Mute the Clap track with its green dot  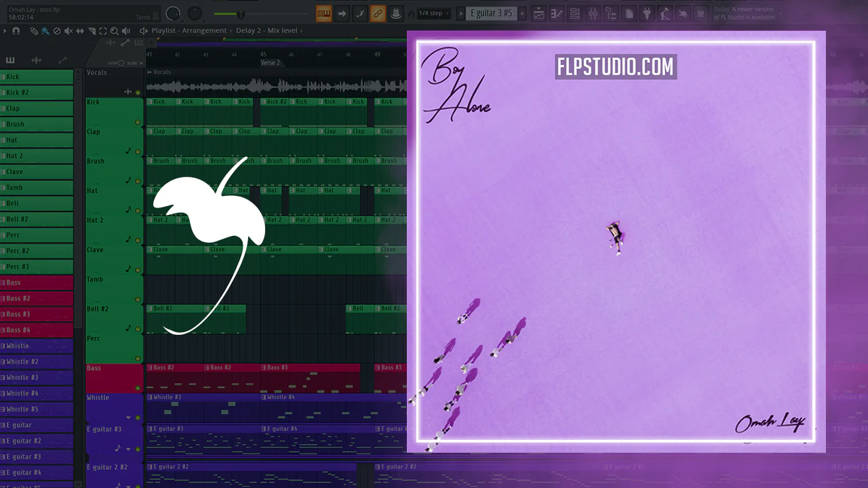coord(138,152)
